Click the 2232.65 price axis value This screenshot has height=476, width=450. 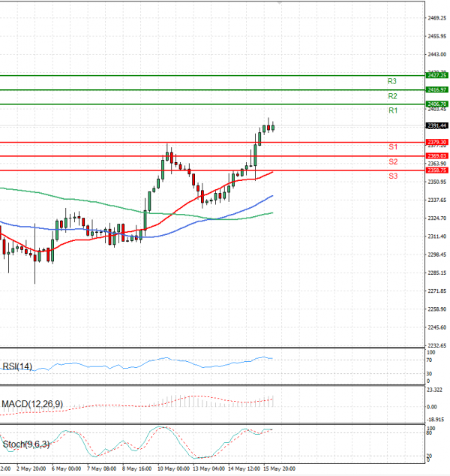(437, 346)
